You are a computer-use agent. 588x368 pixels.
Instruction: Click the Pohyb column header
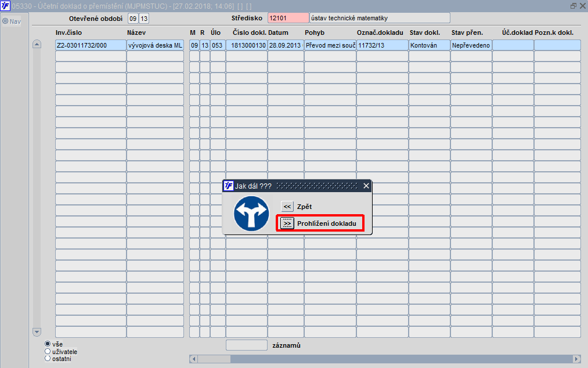[315, 33]
